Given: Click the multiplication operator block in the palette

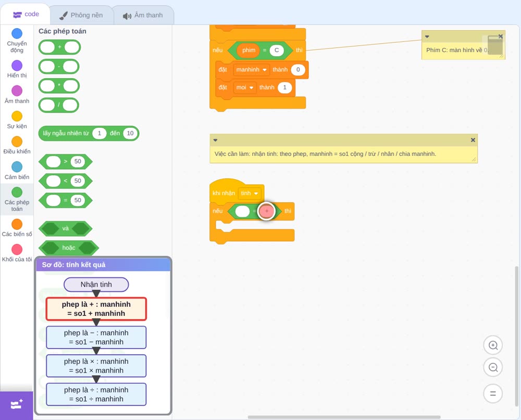Looking at the screenshot, I should (x=59, y=86).
